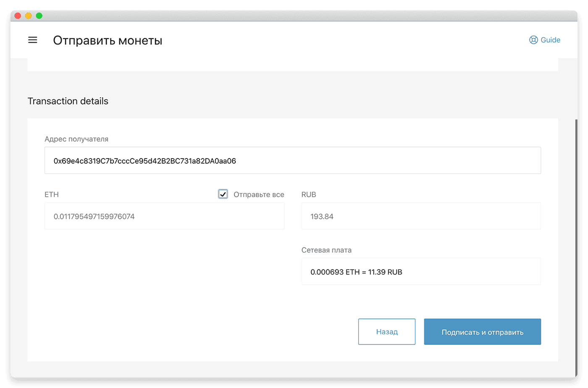
Task: Select the Сетевая плата fee field
Action: coord(421,271)
